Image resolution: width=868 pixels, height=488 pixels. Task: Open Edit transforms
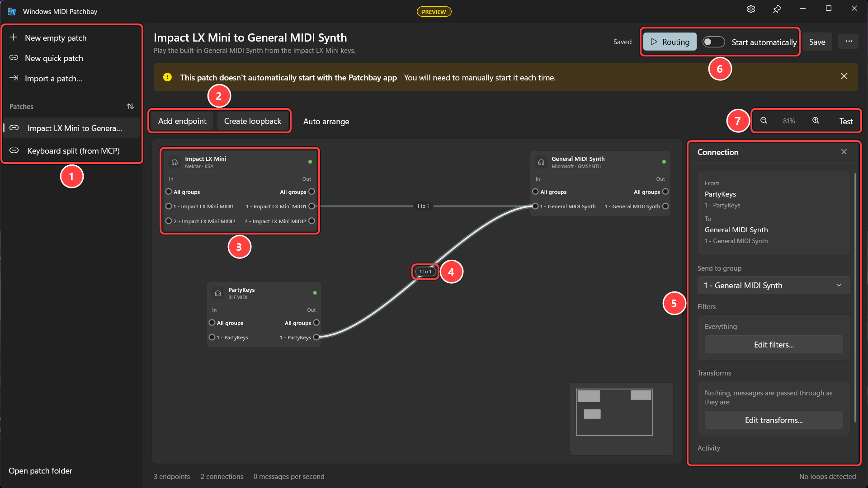tap(774, 420)
